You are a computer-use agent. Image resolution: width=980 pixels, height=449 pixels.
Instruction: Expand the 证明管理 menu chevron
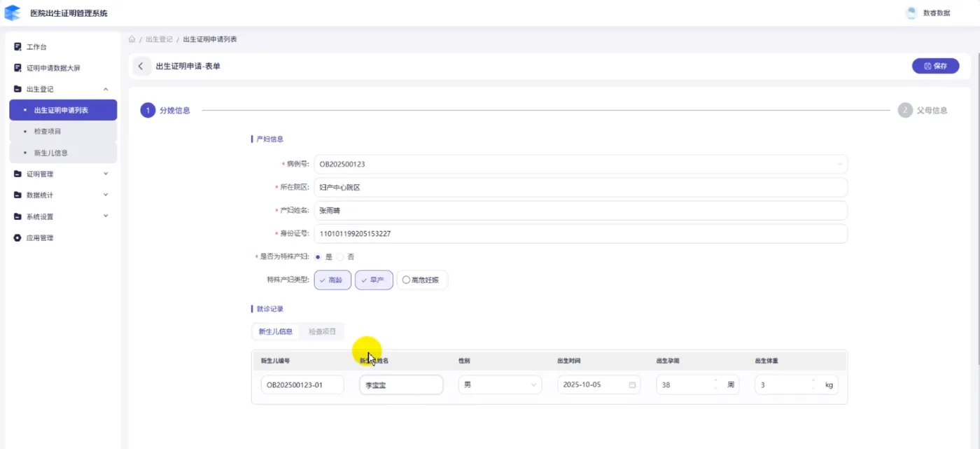coord(106,174)
